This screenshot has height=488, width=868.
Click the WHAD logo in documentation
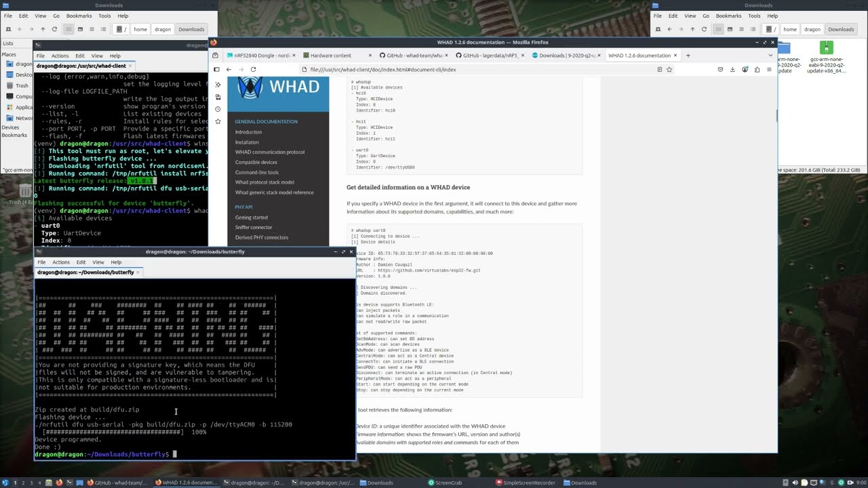[x=278, y=87]
